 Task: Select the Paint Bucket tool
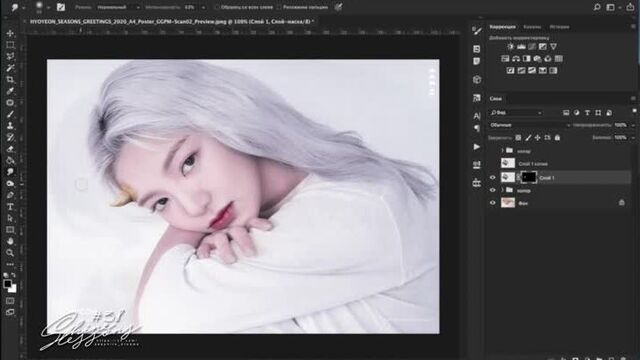point(10,160)
